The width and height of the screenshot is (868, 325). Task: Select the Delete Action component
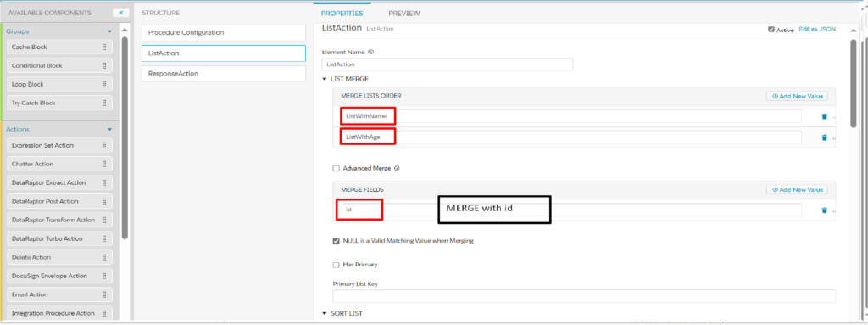59,257
